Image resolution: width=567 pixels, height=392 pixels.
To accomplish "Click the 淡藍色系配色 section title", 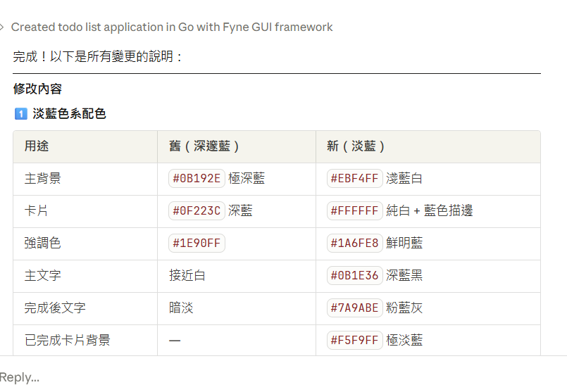I will (x=69, y=114).
